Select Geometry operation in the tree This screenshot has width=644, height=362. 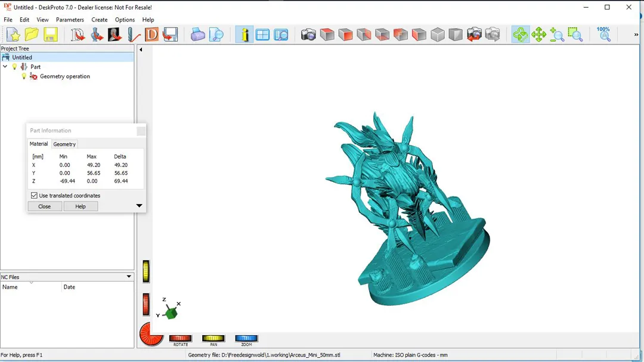point(65,76)
